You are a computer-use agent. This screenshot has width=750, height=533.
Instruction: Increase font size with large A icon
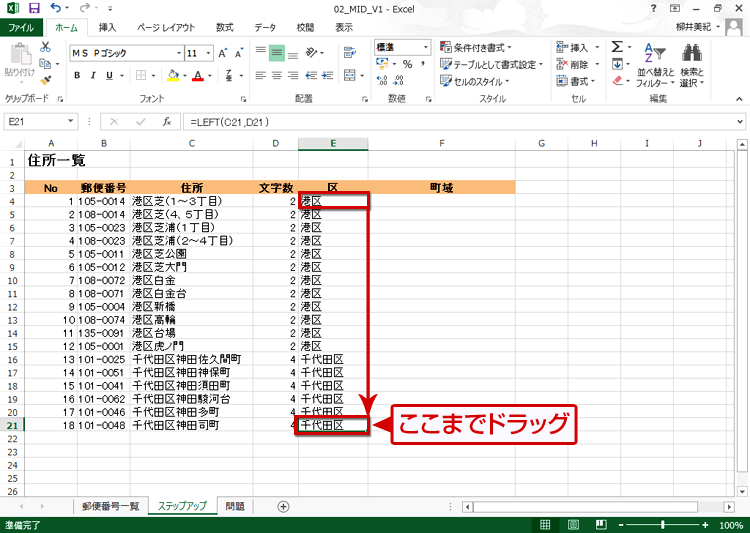point(222,53)
